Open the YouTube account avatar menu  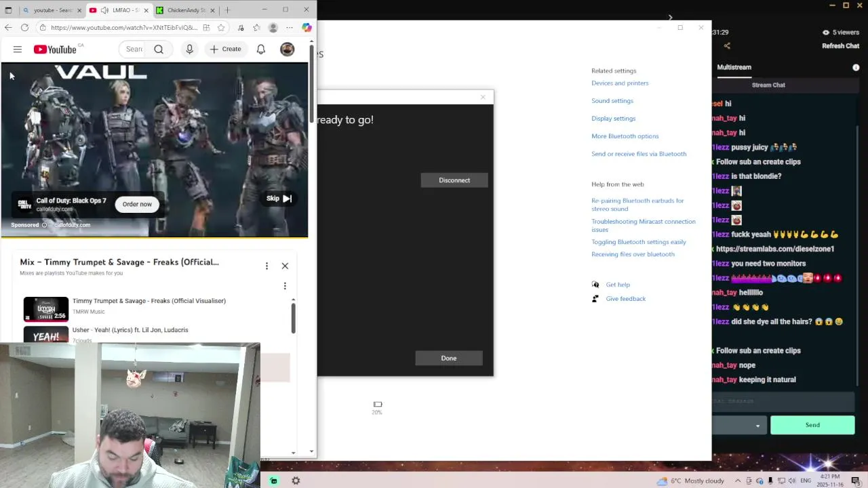(288, 49)
